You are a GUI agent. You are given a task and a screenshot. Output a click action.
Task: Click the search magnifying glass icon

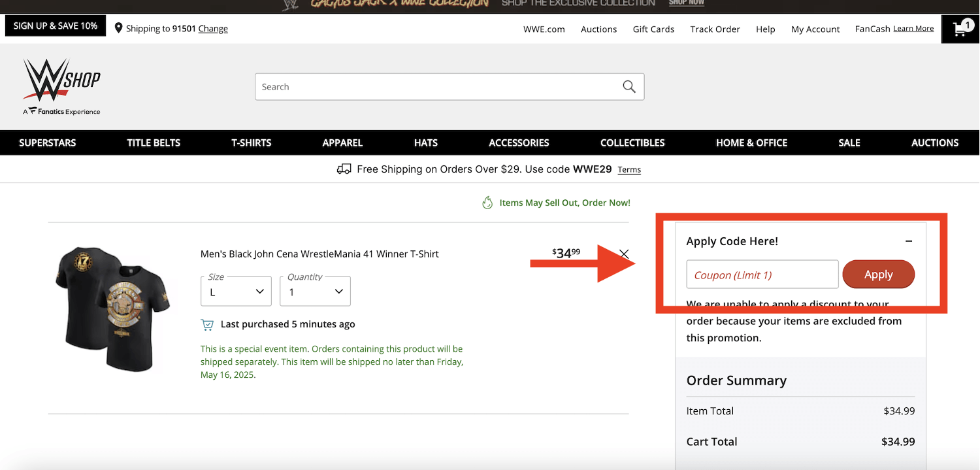[x=629, y=86]
